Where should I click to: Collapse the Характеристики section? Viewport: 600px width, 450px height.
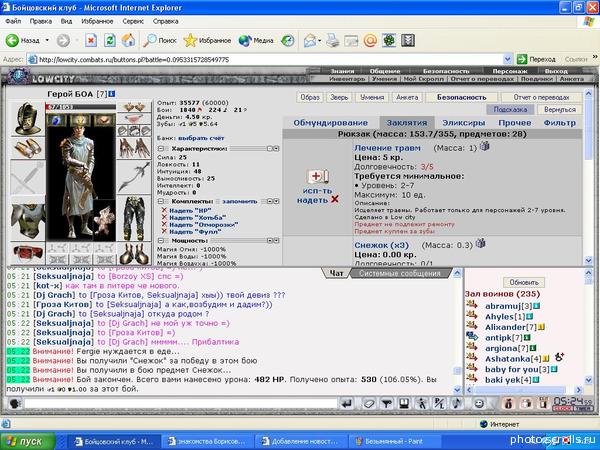(x=161, y=148)
